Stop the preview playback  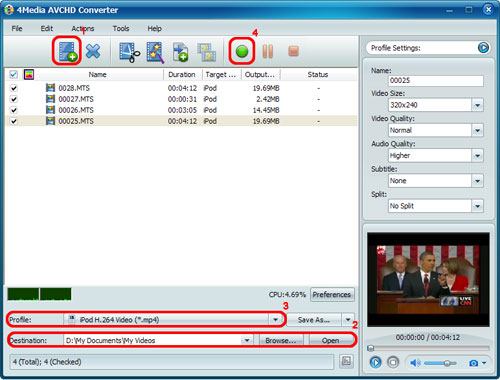(x=393, y=362)
